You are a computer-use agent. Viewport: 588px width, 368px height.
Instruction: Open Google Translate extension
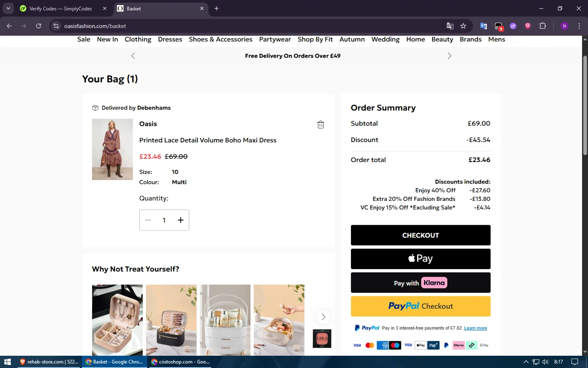click(484, 26)
